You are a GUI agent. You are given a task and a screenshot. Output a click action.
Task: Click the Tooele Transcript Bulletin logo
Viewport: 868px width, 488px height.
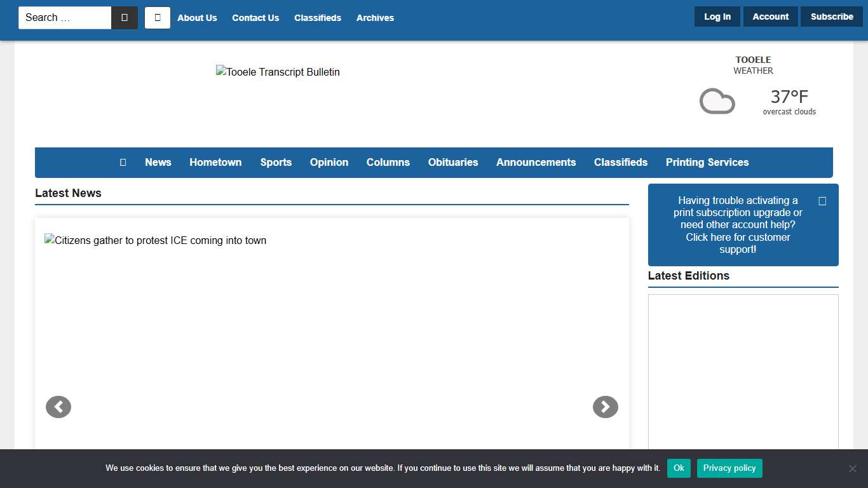click(x=278, y=72)
